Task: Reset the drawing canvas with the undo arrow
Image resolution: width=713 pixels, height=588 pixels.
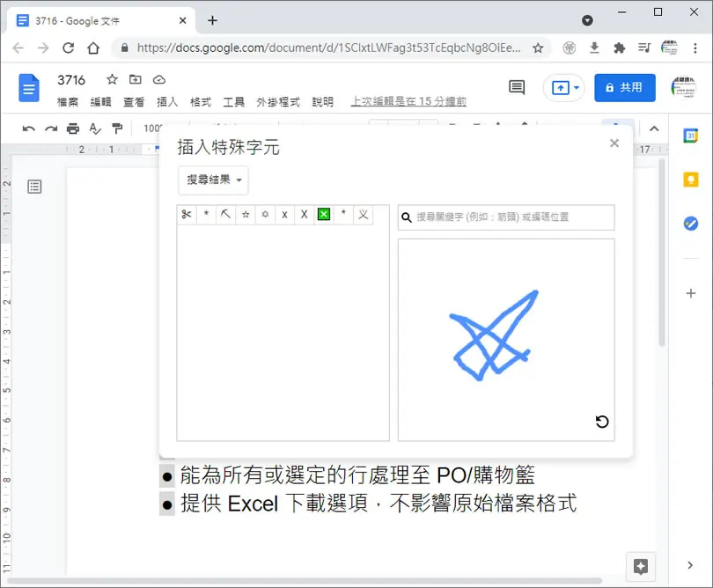Action: [x=602, y=422]
